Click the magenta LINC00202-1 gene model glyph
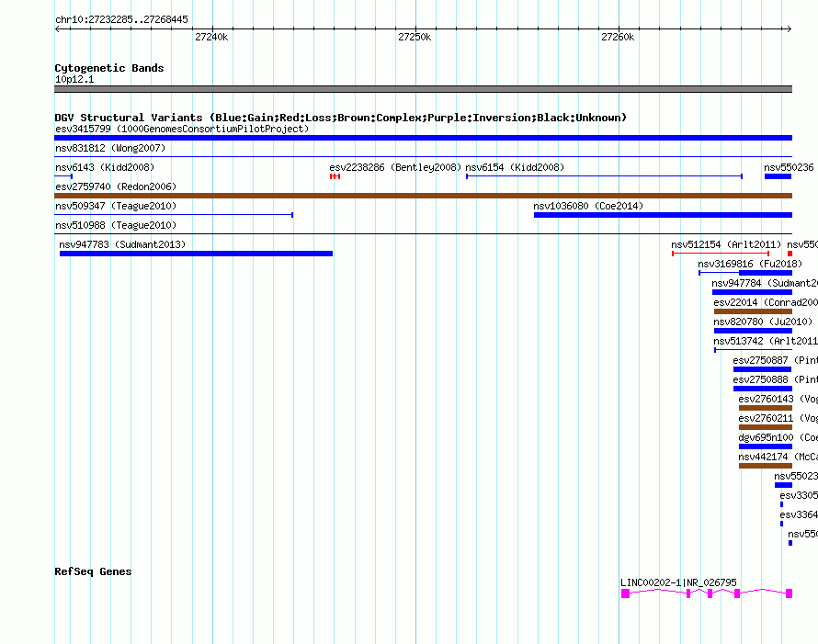The width and height of the screenshot is (818, 644). (x=707, y=593)
